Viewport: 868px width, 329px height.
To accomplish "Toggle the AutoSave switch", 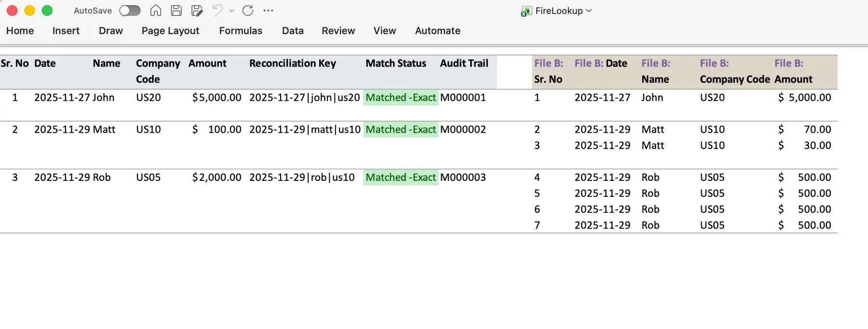I will coord(130,11).
